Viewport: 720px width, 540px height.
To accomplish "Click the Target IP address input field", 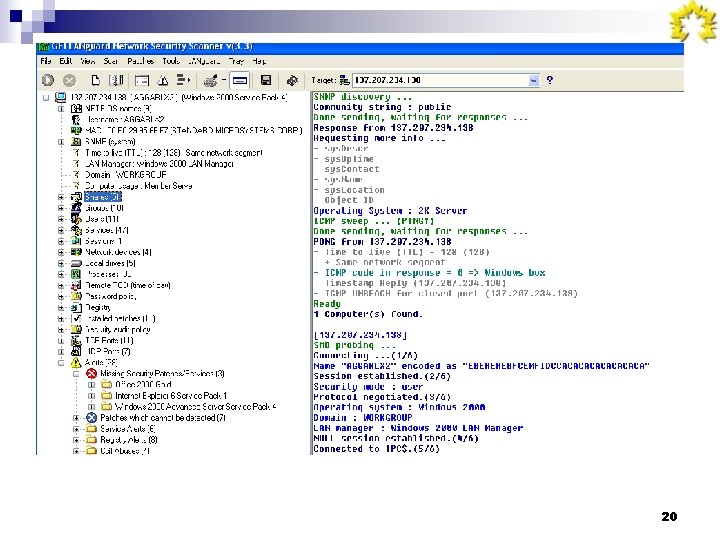I will pos(441,80).
